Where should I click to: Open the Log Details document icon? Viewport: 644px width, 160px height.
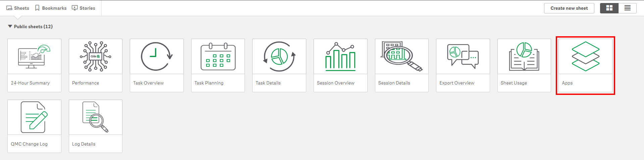pyautogui.click(x=96, y=117)
